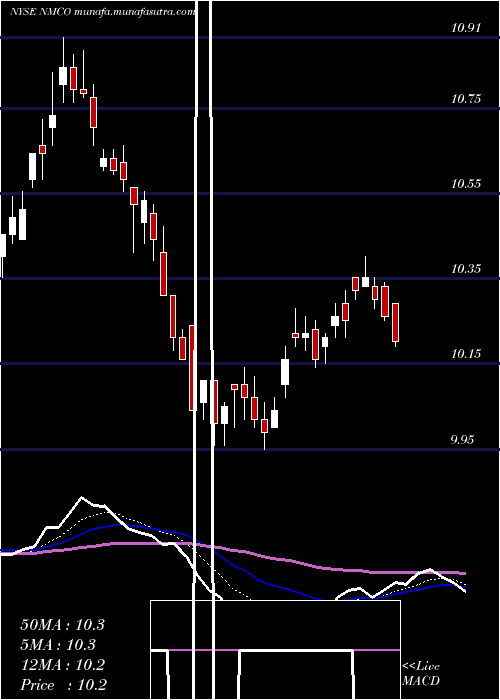The height and width of the screenshot is (700, 500).
Task: Click the 12MA : 10.2 readout
Action: [62, 665]
